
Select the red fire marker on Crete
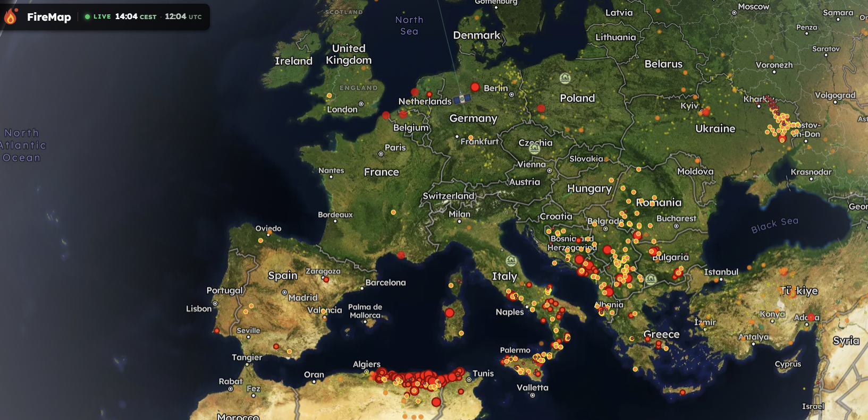(683, 392)
